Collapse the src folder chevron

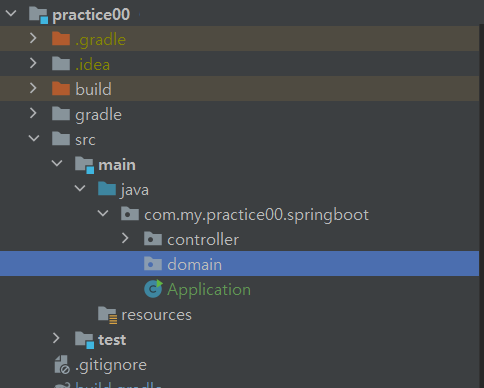point(34,138)
